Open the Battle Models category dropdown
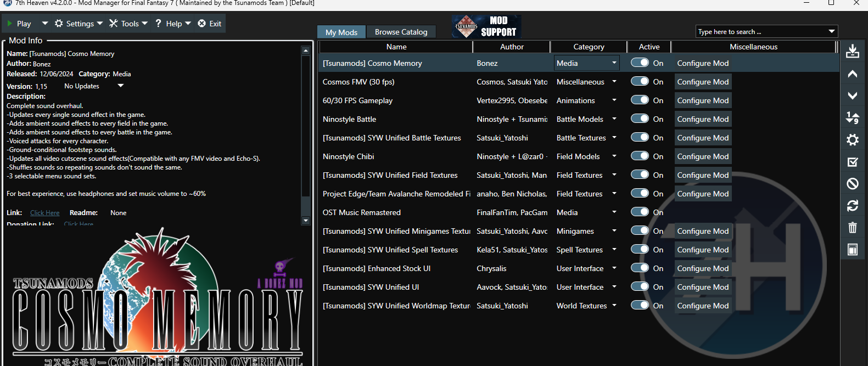This screenshot has height=366, width=868. pyautogui.click(x=586, y=119)
